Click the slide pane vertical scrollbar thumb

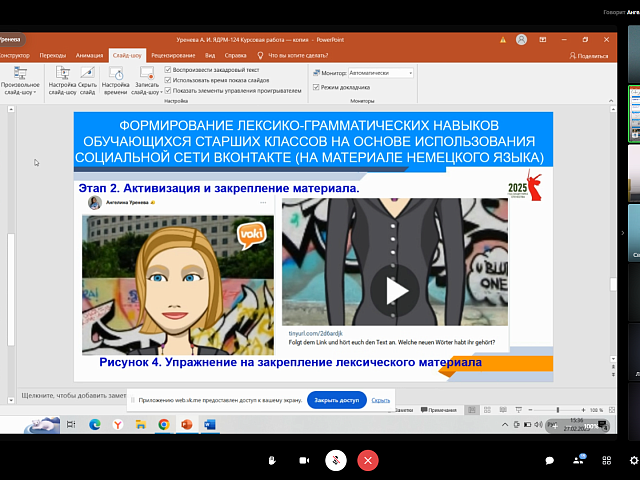613,284
